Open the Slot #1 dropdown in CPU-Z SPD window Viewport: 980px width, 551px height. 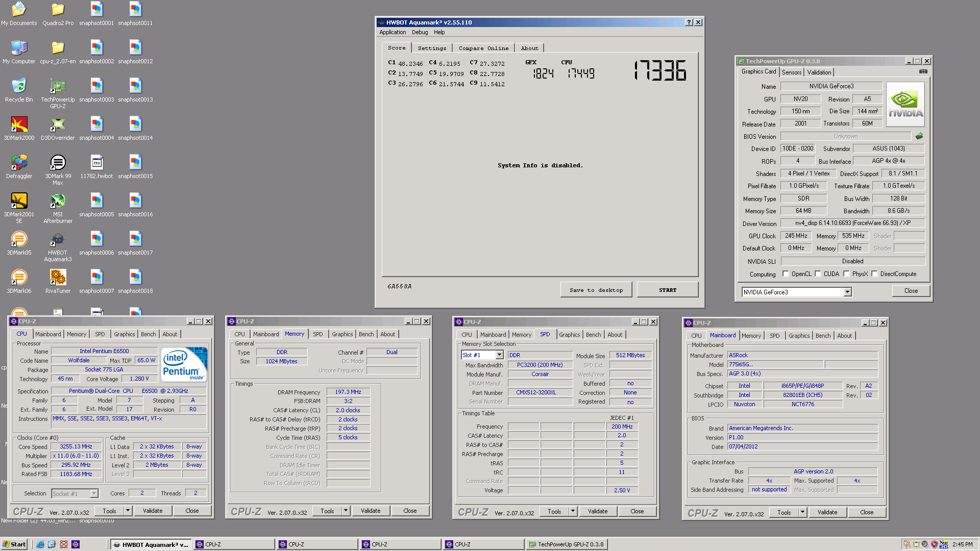tap(499, 355)
